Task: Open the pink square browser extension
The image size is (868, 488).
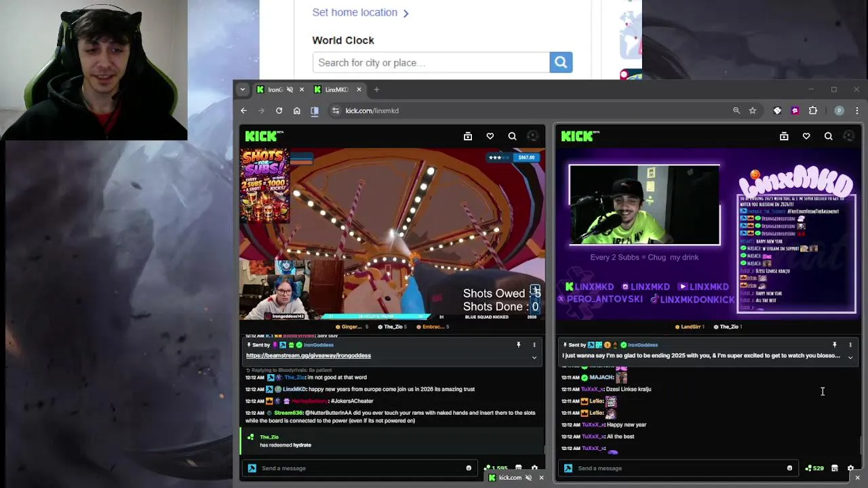Action: pyautogui.click(x=795, y=110)
